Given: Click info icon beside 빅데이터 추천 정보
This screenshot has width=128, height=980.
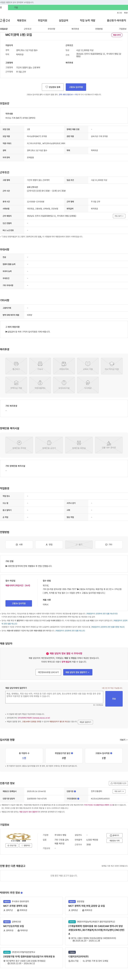Looking at the screenshot, I should click(21, 893).
